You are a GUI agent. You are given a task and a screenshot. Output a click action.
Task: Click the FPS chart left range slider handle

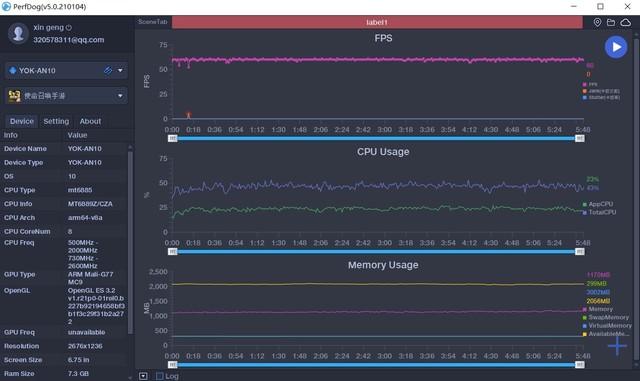[173, 138]
